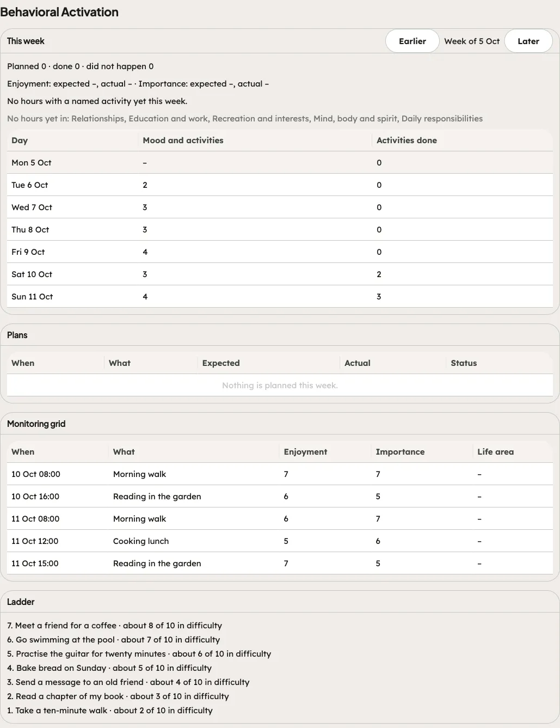Select the 'Thu 8 Oct' row

(280, 230)
